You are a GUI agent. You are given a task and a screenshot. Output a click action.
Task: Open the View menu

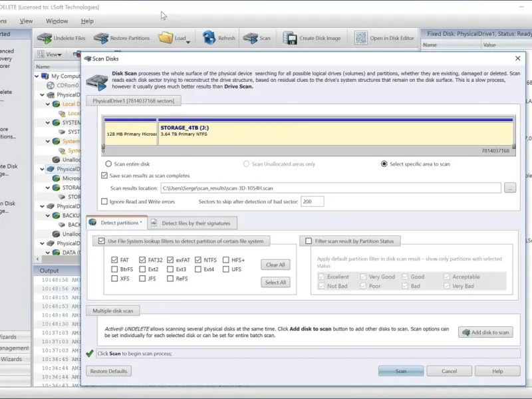pos(26,21)
